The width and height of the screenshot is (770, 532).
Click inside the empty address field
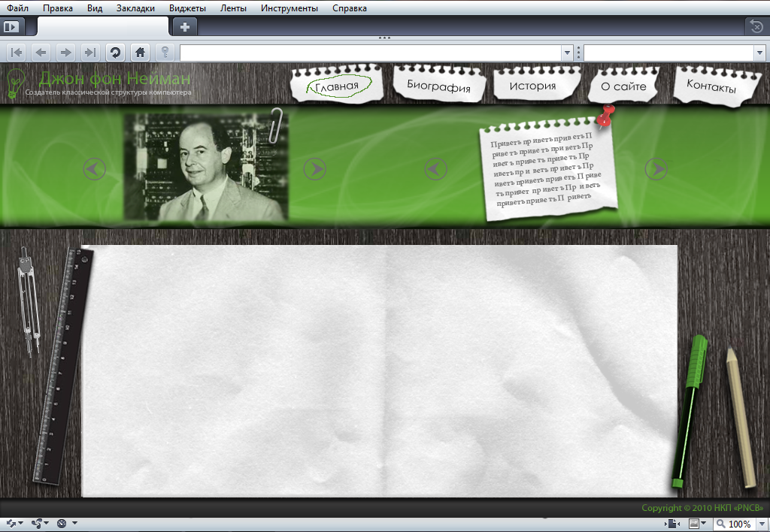click(370, 53)
